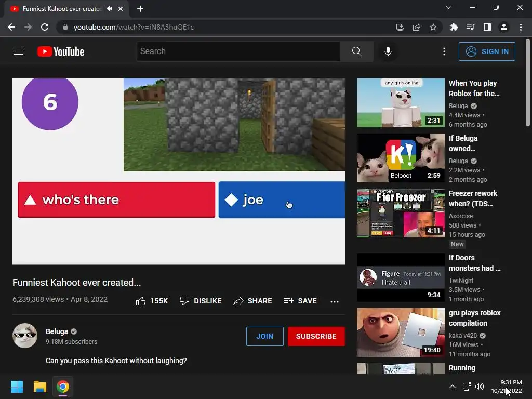
Task: Click the address bar URL
Action: [134, 27]
